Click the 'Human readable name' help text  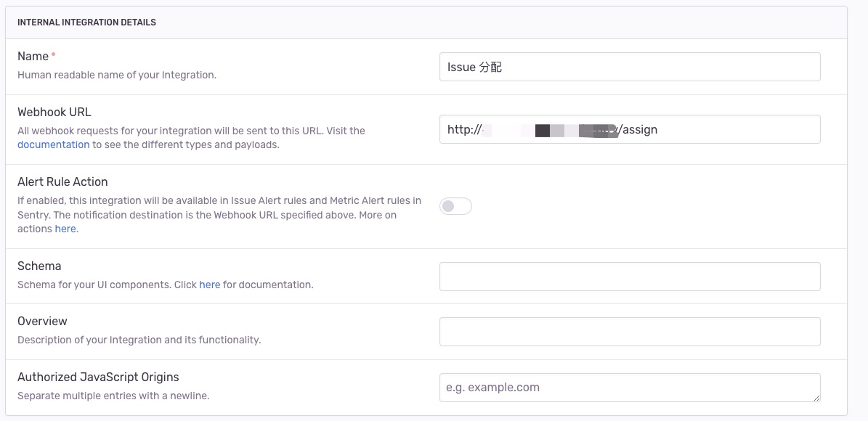point(116,75)
